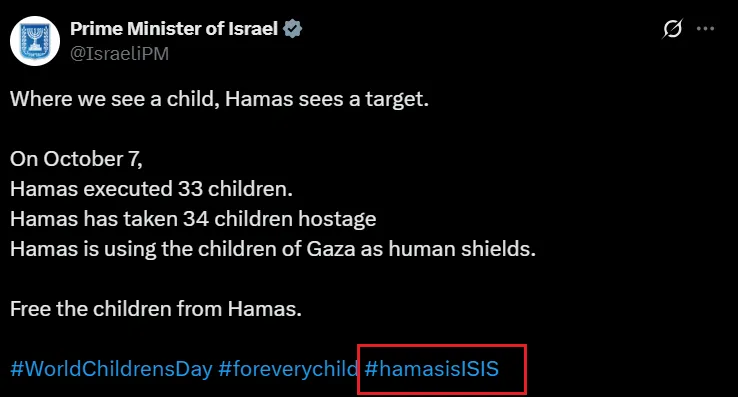Open the #WorldChildrensDay hashtag
This screenshot has height=398, width=738.
[x=112, y=368]
